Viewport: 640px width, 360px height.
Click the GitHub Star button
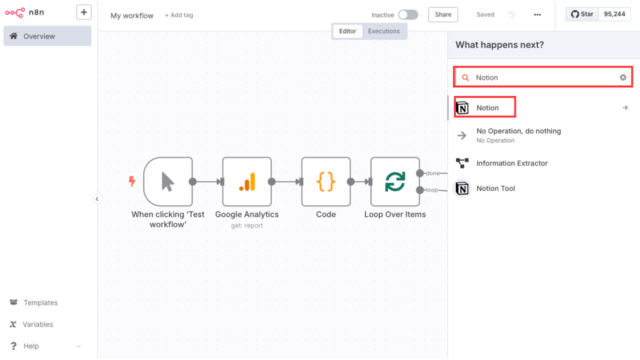582,14
